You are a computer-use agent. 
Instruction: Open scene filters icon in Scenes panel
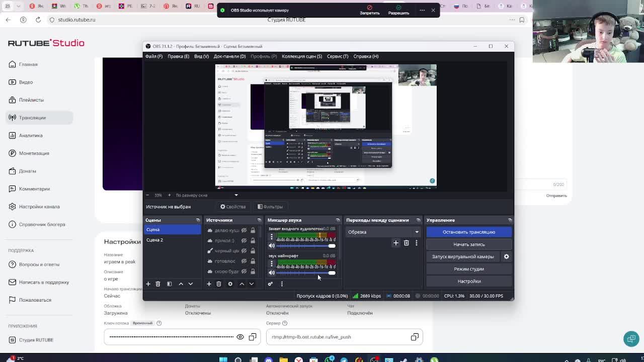(170, 284)
